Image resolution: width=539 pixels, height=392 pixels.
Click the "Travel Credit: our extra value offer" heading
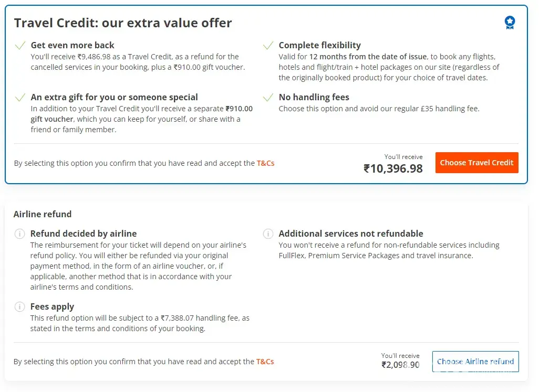[x=123, y=23]
